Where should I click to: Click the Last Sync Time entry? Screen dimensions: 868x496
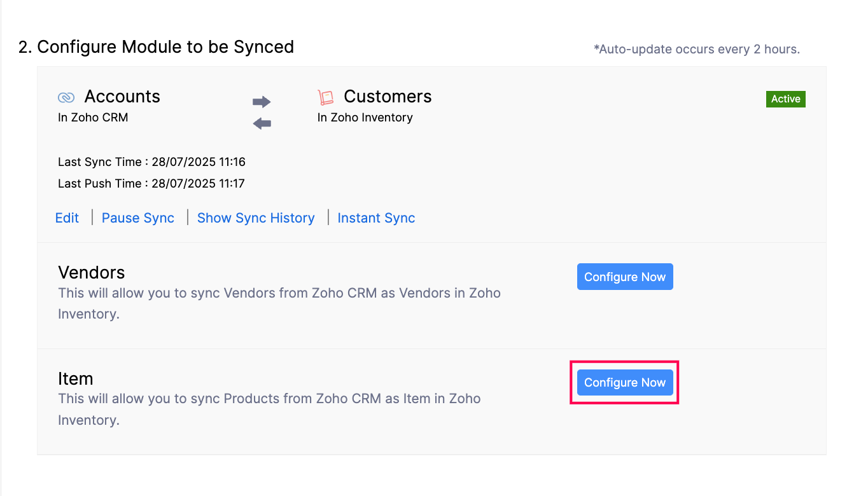[151, 162]
